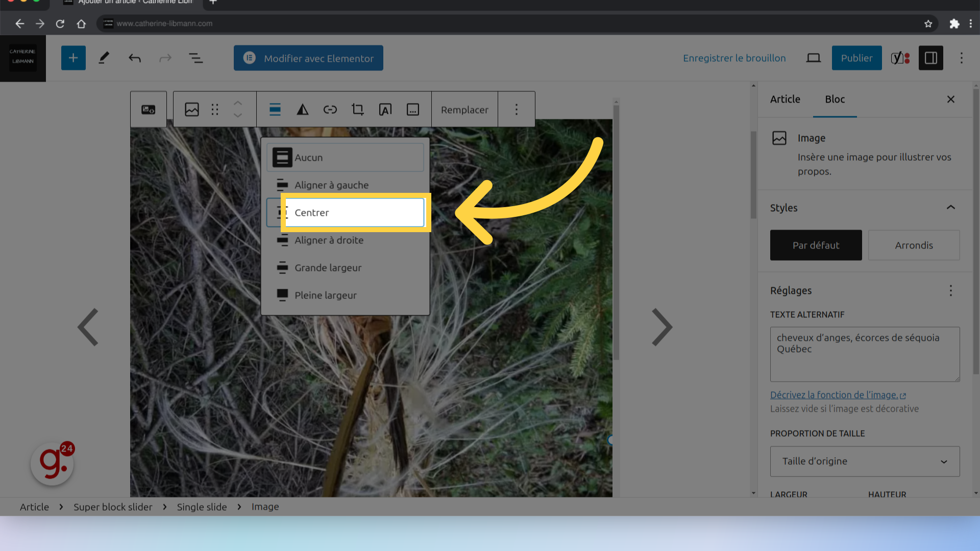Select the Arrondis style
The height and width of the screenshot is (551, 980).
coord(914,245)
